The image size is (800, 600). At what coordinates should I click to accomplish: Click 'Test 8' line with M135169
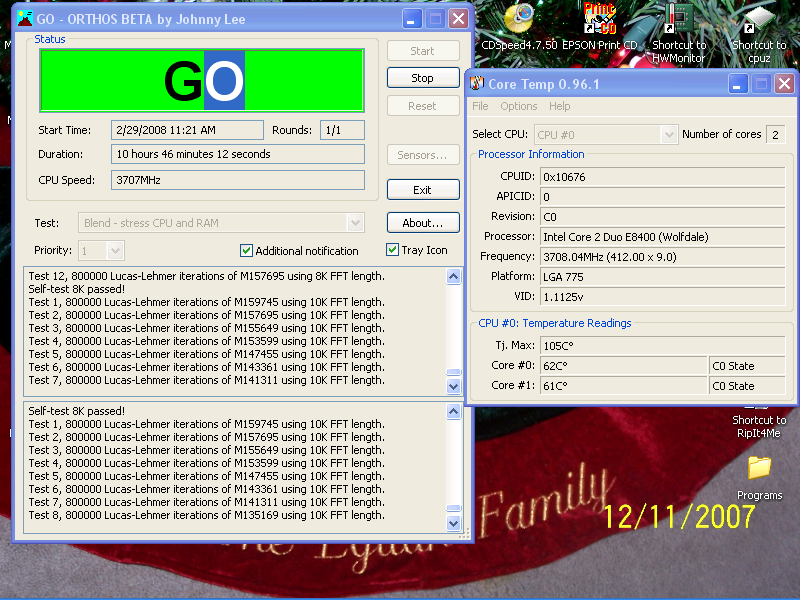(x=207, y=515)
